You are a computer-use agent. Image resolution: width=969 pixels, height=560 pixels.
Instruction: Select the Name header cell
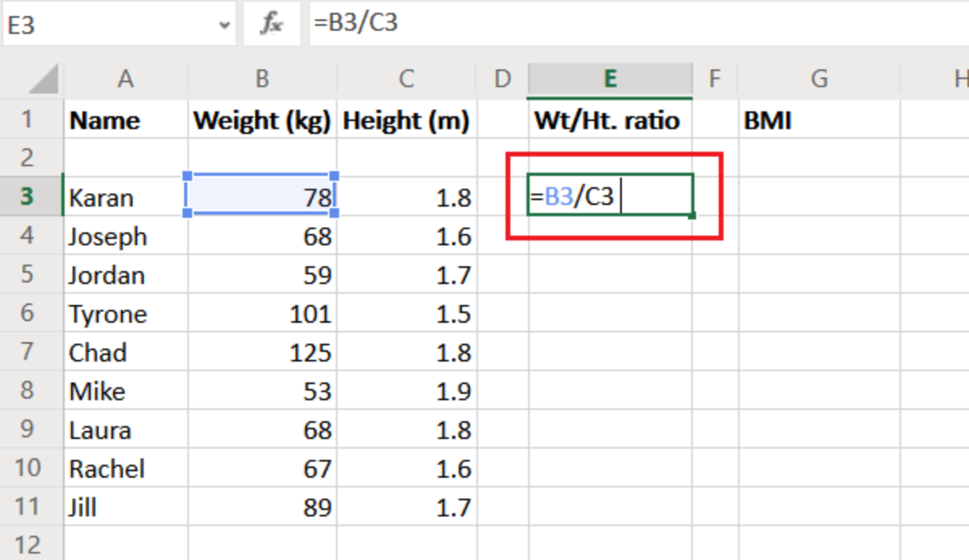(126, 120)
